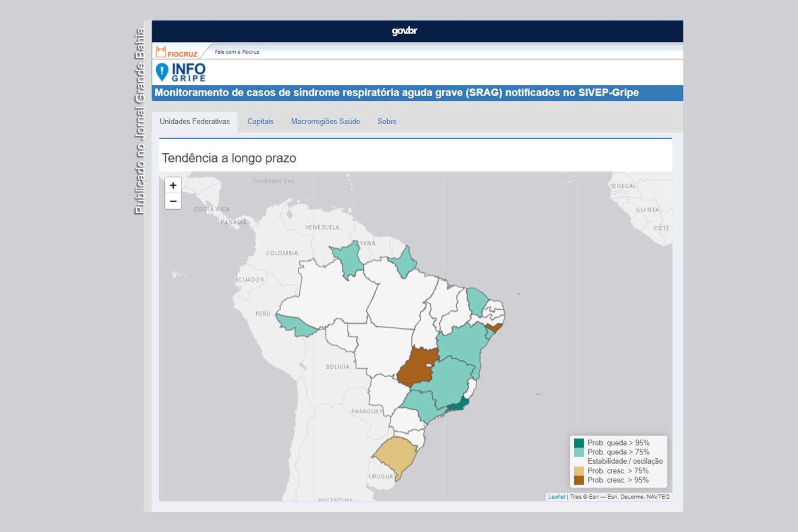Follow the Leaflet attribution link
Screen dimensions: 798x532
click(556, 497)
